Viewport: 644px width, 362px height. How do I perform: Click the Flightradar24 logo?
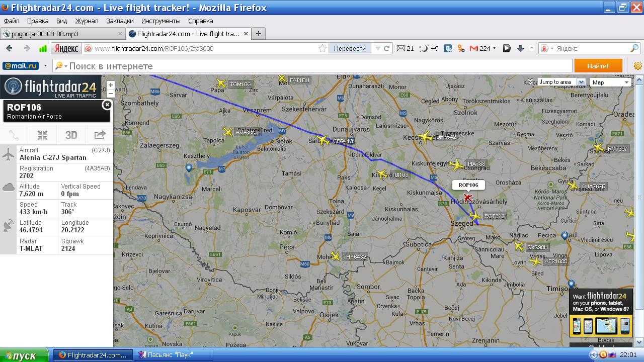click(x=50, y=87)
